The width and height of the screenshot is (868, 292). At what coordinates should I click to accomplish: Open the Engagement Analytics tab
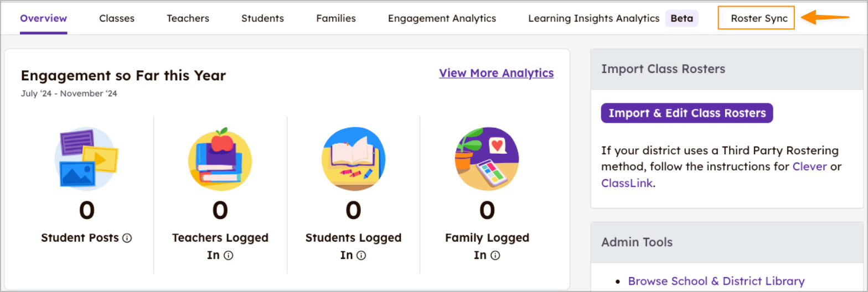click(442, 18)
